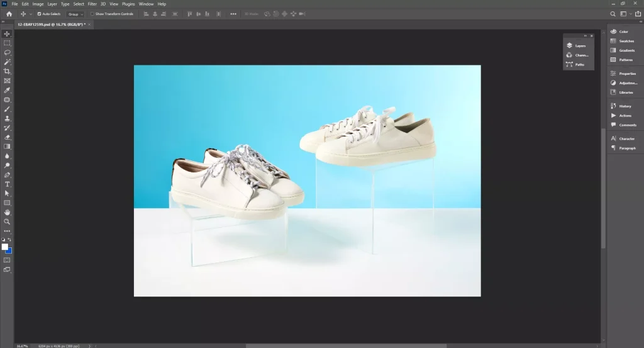The height and width of the screenshot is (348, 644).
Task: Select the Pen tool
Action: (x=7, y=175)
